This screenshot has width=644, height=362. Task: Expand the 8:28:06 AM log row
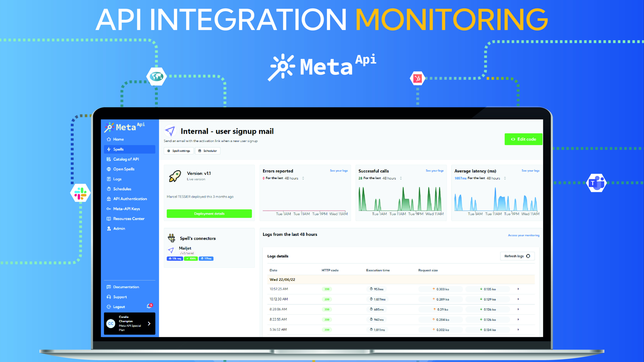click(x=518, y=309)
